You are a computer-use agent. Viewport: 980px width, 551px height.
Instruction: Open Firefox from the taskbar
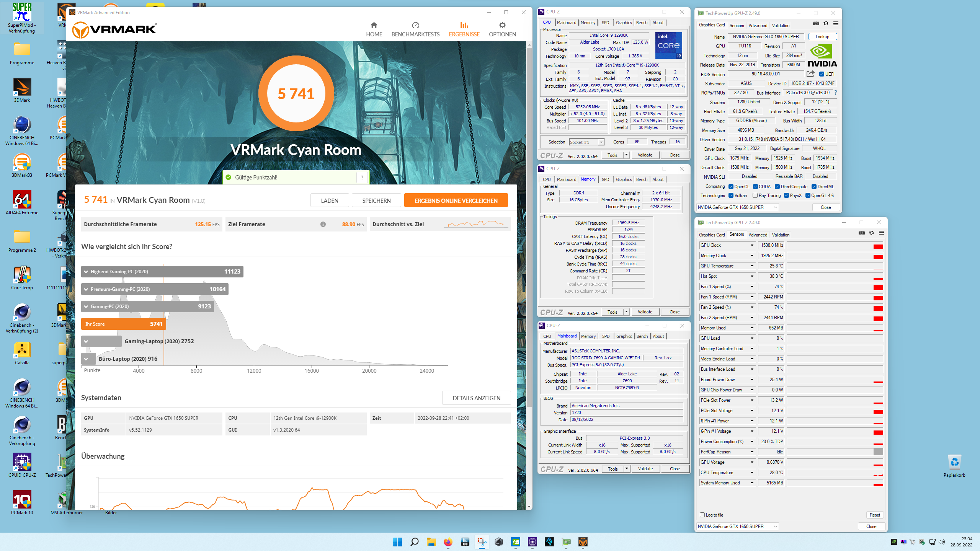click(x=448, y=542)
